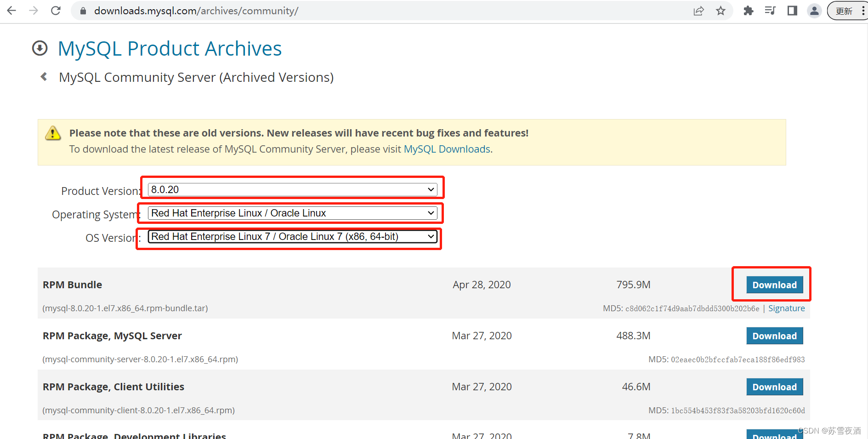Click the MySQL Community Server (Archived Versions) heading
This screenshot has height=439, width=868.
[196, 77]
